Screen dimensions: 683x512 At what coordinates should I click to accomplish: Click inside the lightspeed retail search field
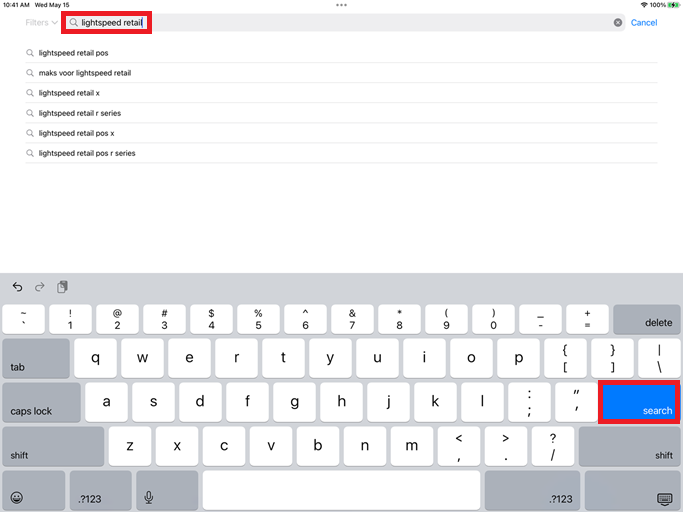343,23
